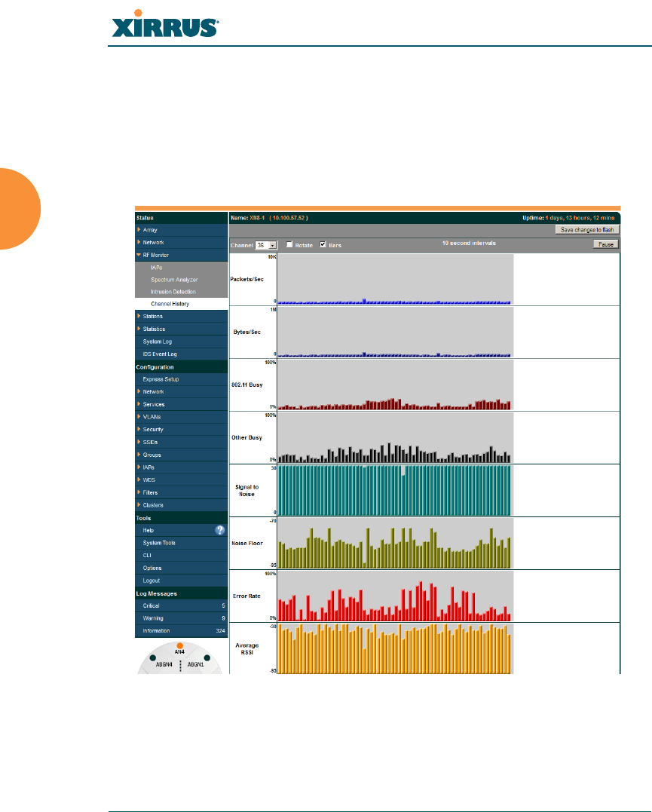View Critical log messages
The image size is (652, 812).
click(x=181, y=606)
